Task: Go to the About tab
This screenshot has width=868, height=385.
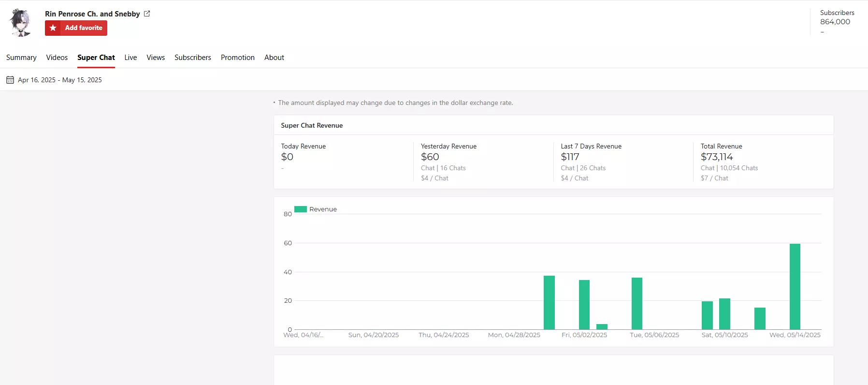Action: click(274, 58)
